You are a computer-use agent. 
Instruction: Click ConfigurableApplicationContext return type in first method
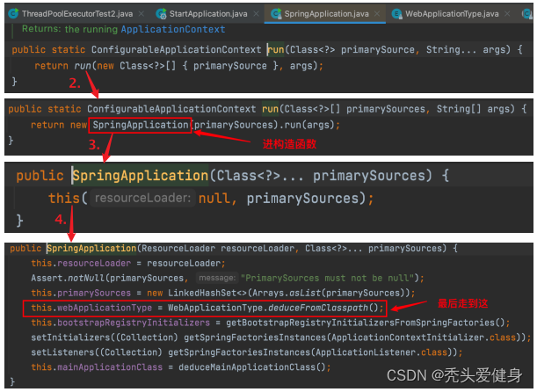pyautogui.click(x=176, y=50)
